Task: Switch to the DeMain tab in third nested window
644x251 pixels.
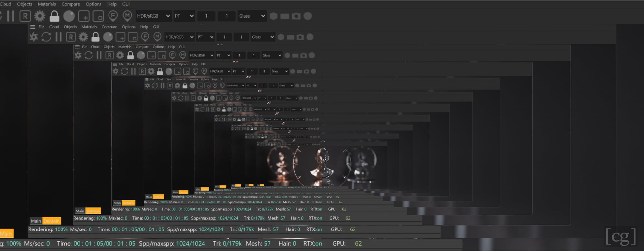Action: pyautogui.click(x=93, y=211)
